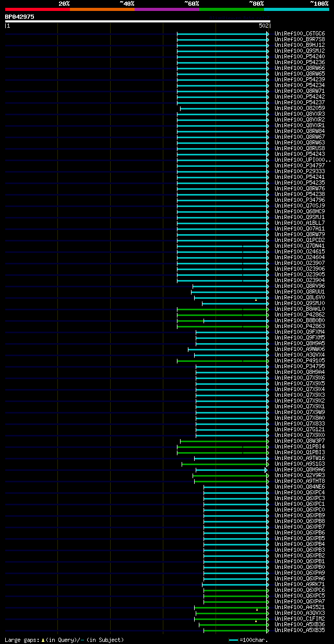
Task: Select the UniRef100_A9S1G3 label
Action: point(300,464)
